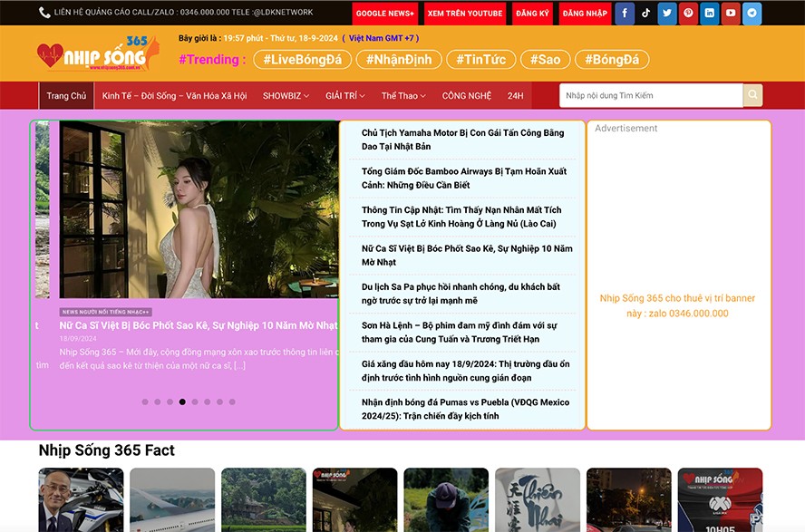Click the TikTok icon in header
Viewport: 805px width, 532px height.
(x=645, y=14)
